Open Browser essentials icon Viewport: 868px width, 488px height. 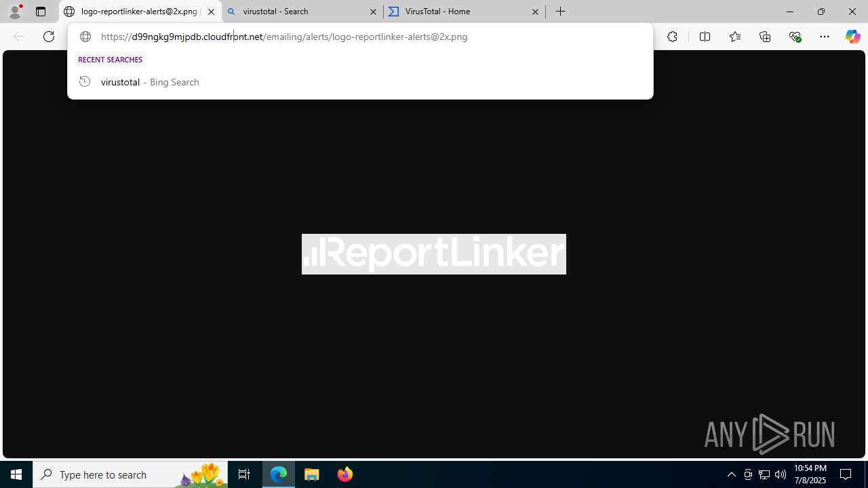click(795, 37)
